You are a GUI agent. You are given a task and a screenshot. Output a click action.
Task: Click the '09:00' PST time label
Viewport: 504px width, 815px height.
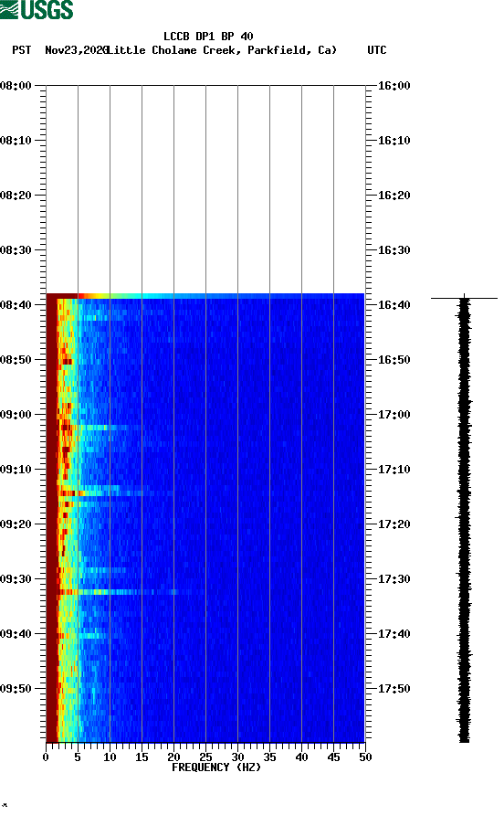(16, 415)
